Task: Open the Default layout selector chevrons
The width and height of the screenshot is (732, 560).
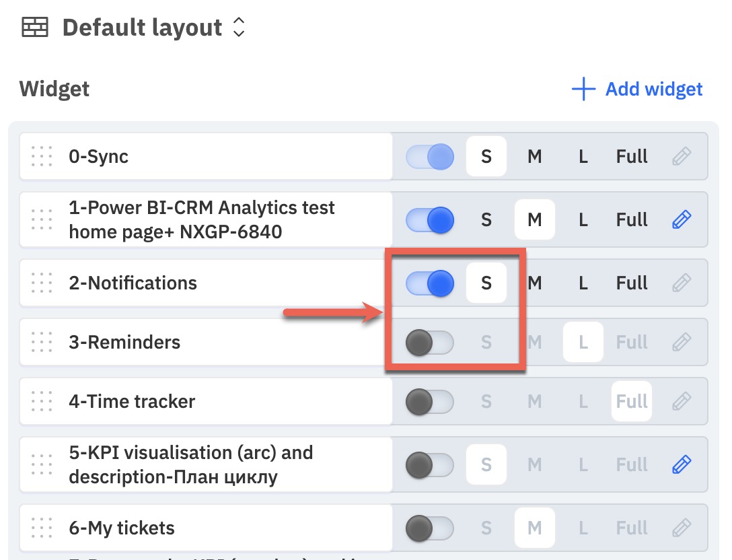Action: [239, 27]
